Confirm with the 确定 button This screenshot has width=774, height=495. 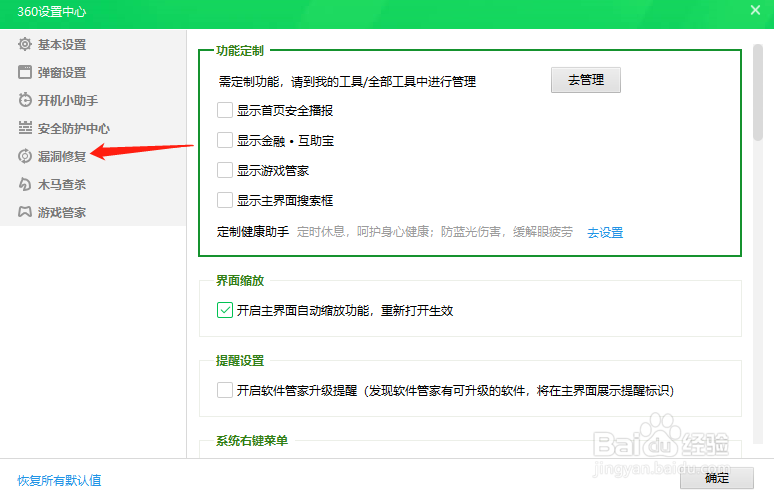pyautogui.click(x=717, y=478)
